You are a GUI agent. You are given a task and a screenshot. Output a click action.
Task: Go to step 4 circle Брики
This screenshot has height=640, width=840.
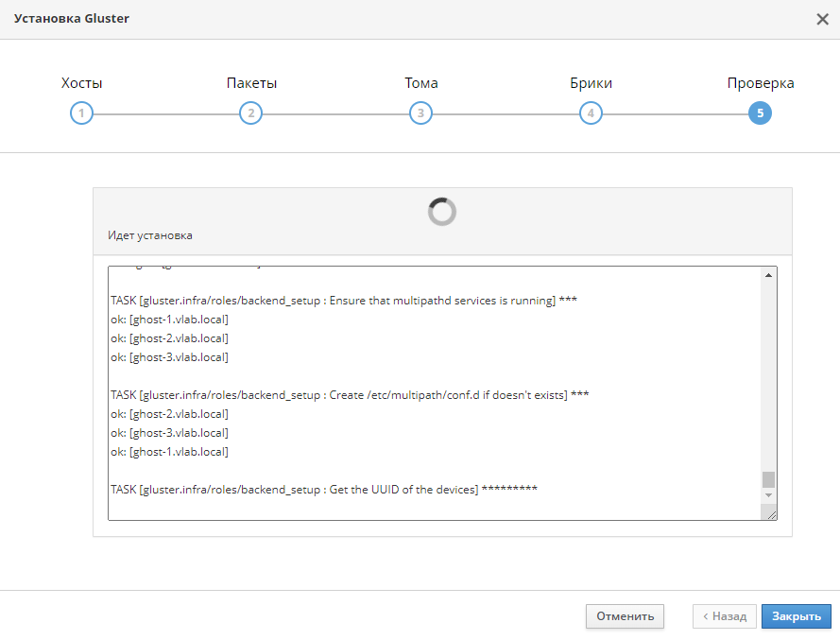(591, 113)
